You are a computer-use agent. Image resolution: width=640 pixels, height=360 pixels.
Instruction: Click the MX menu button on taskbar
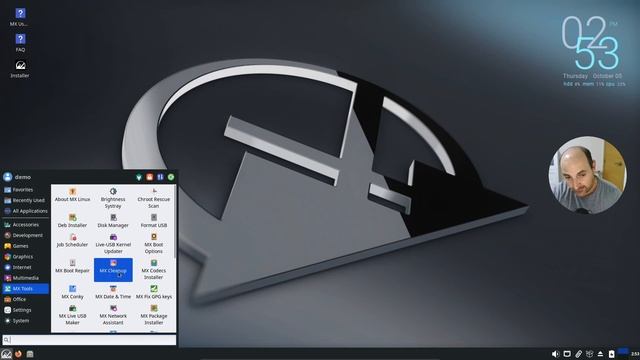[x=6, y=354]
